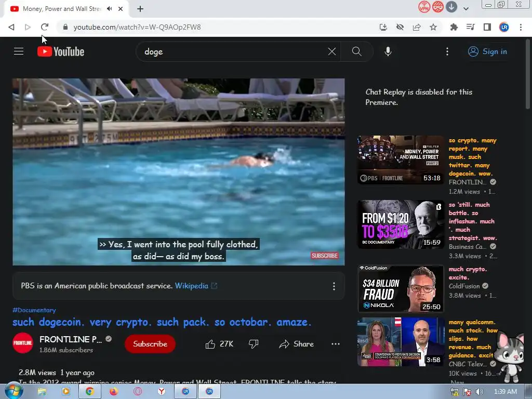Open downloads arrow icon in title bar

tap(451, 7)
